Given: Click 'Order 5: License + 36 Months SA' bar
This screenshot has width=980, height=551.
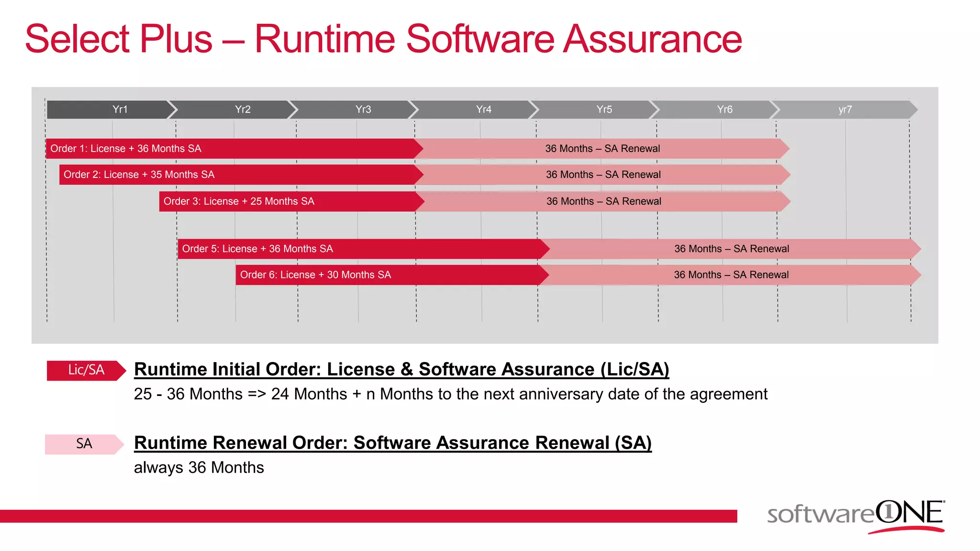Looking at the screenshot, I should click(364, 249).
